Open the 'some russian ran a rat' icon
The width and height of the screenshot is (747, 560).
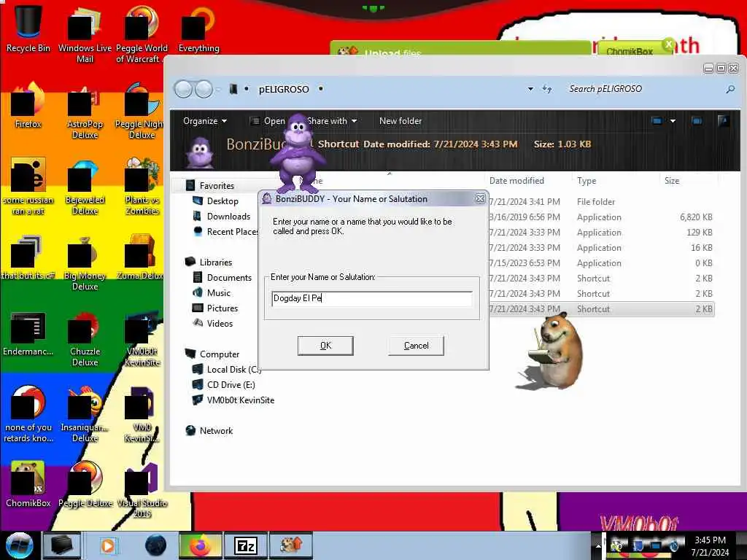click(28, 187)
